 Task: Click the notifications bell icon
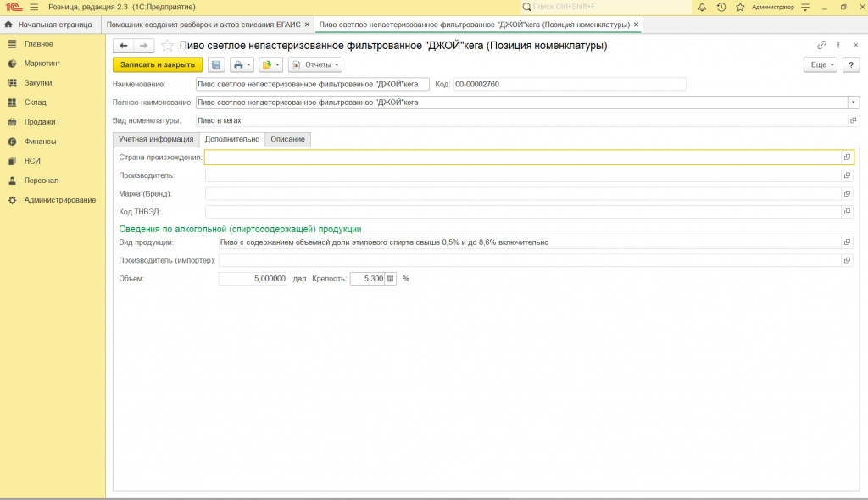click(x=702, y=7)
